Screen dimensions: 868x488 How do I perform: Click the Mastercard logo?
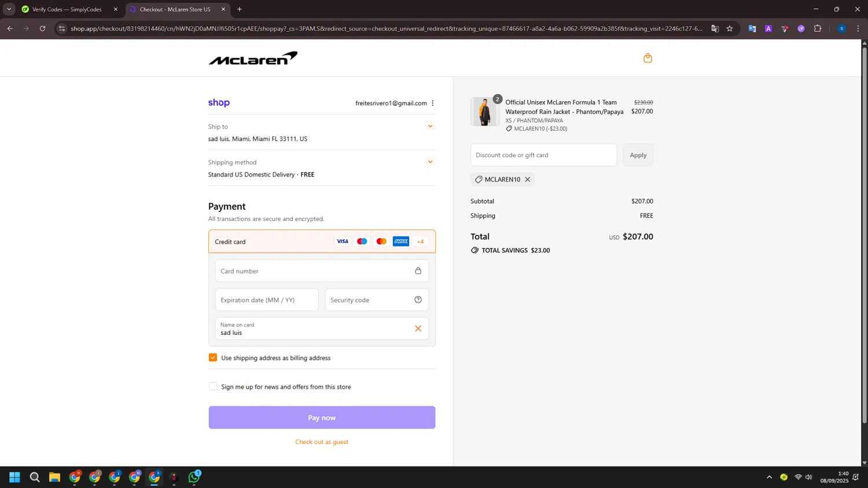[381, 242]
